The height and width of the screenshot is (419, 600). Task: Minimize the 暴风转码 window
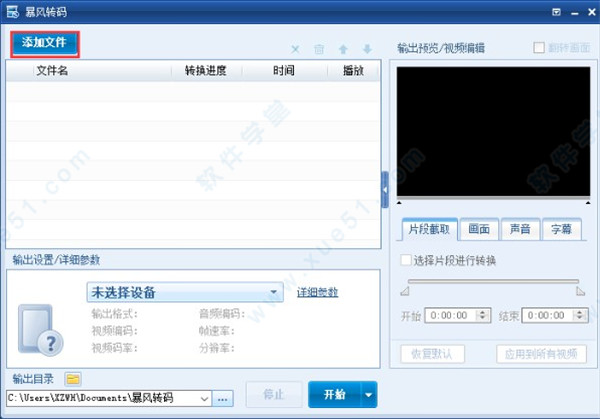click(574, 13)
